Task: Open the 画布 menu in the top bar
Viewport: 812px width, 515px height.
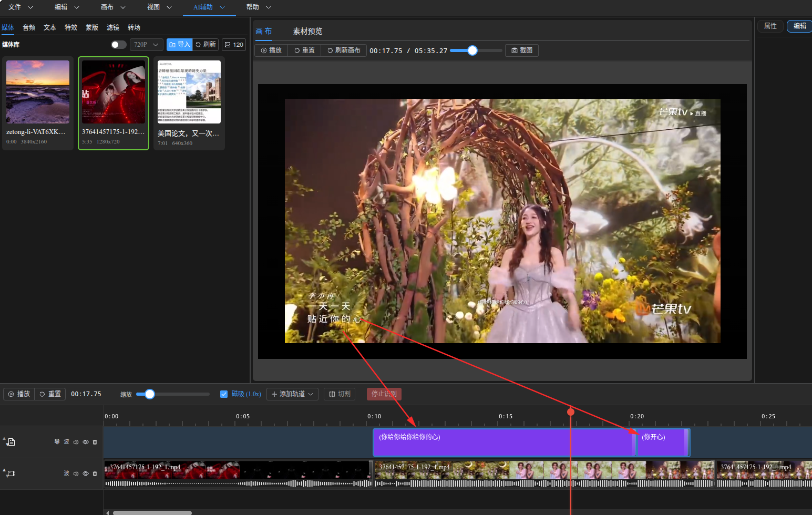Action: pos(107,7)
